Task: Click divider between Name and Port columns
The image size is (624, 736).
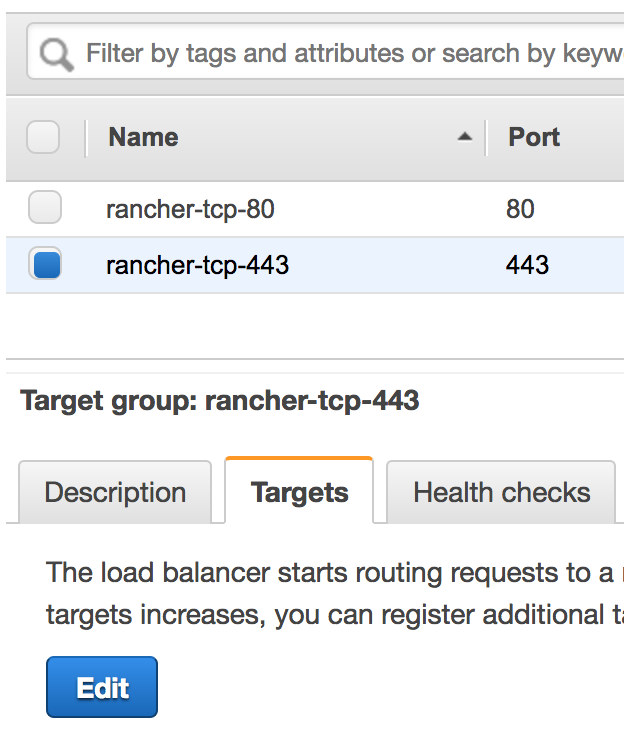Action: point(486,137)
